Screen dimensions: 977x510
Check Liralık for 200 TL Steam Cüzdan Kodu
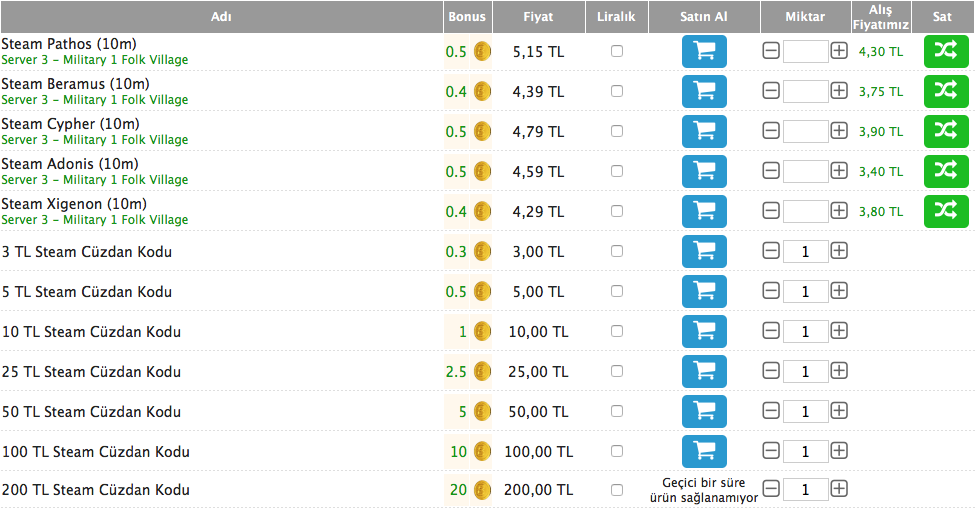[x=617, y=490]
